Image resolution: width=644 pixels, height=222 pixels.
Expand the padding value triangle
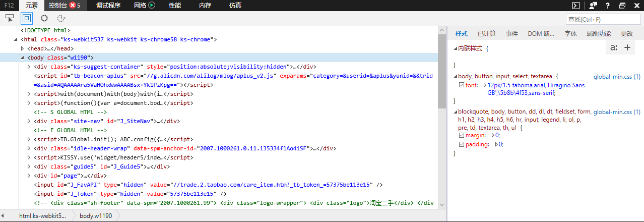(496, 144)
